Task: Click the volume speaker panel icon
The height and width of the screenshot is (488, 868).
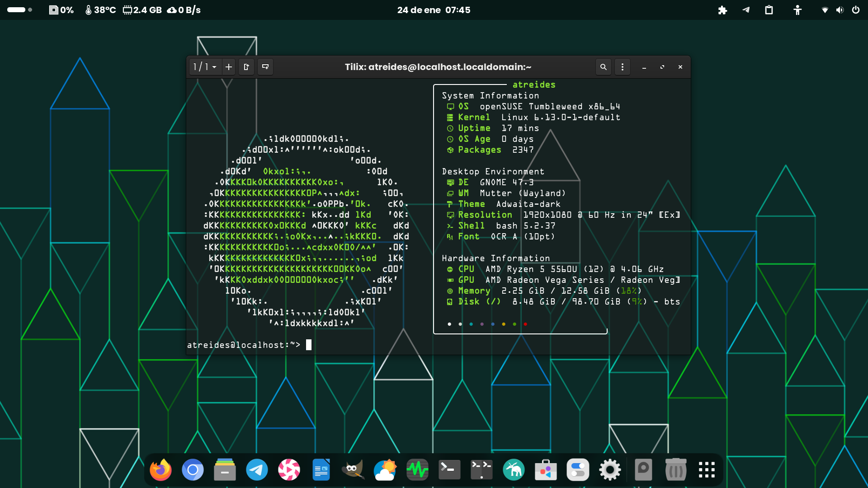Action: tap(840, 10)
